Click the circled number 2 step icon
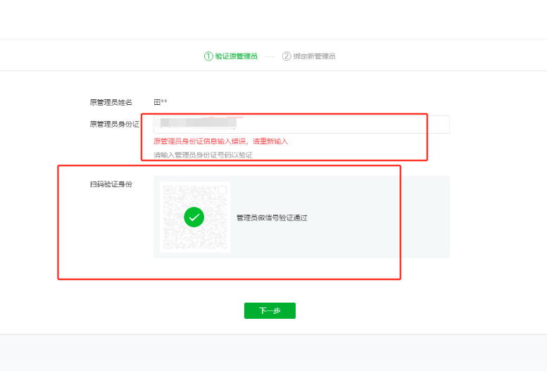Image resolution: width=547 pixels, height=392 pixels. [287, 56]
